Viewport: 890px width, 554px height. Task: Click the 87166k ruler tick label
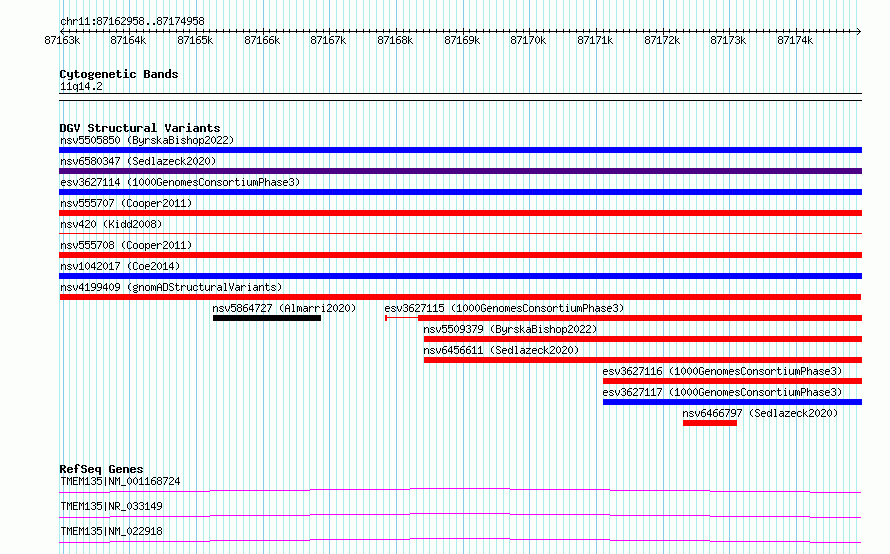click(262, 40)
